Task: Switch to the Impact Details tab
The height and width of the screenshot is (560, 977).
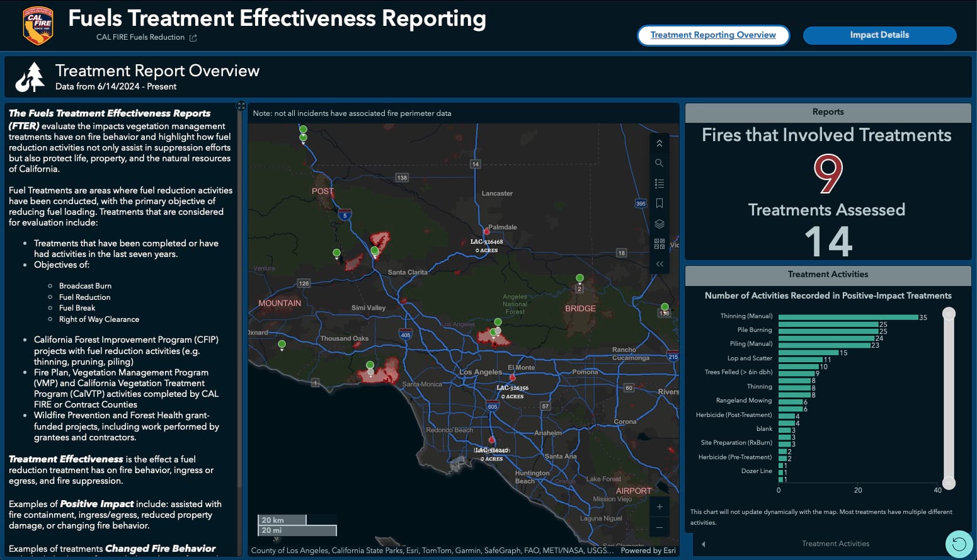Action: 879,35
